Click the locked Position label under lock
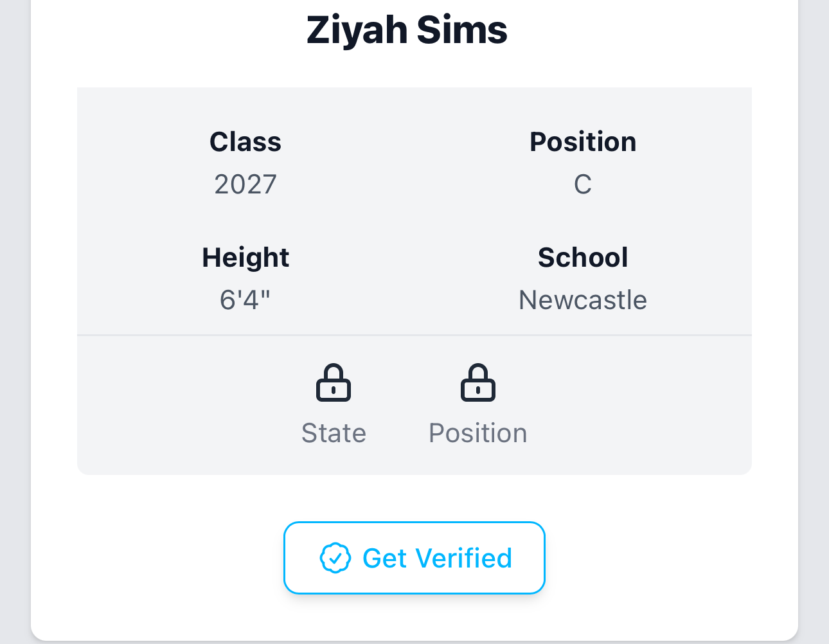This screenshot has height=644, width=829. (x=478, y=433)
